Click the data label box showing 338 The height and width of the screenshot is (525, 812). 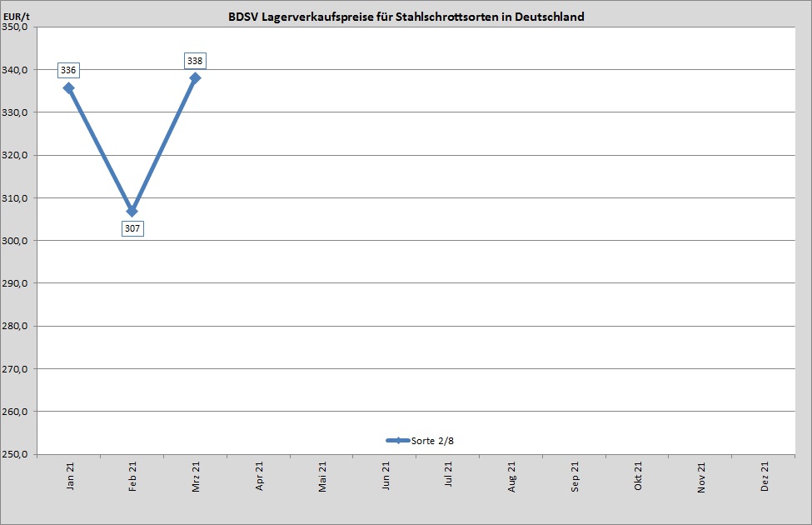coord(197,60)
